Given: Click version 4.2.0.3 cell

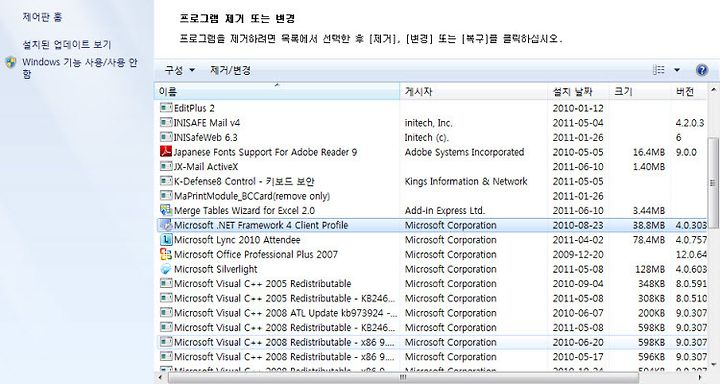Looking at the screenshot, I should (690, 123).
